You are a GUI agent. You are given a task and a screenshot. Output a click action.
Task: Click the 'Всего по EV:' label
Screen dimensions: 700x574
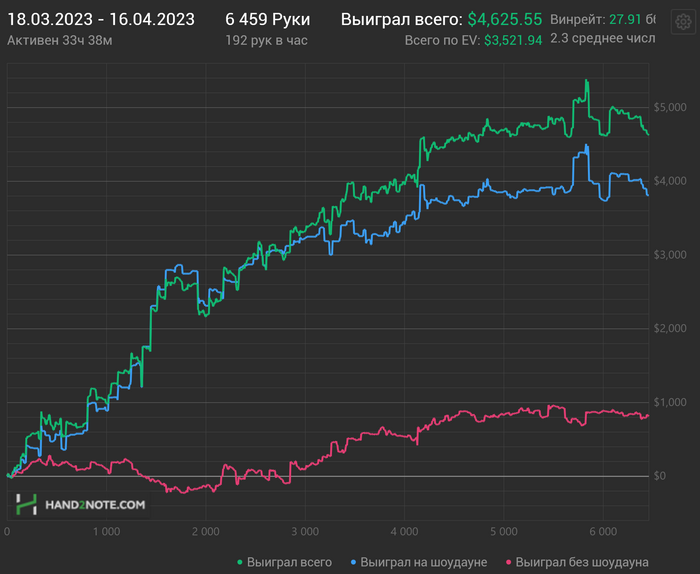click(x=442, y=41)
